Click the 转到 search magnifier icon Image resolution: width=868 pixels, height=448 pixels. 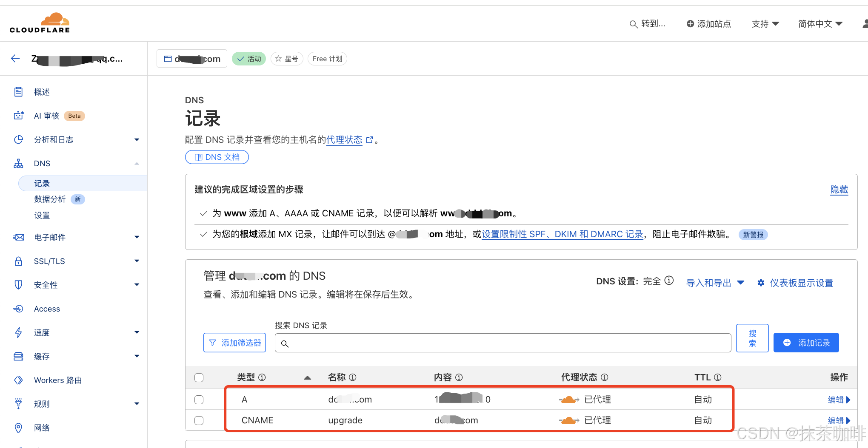tap(634, 24)
